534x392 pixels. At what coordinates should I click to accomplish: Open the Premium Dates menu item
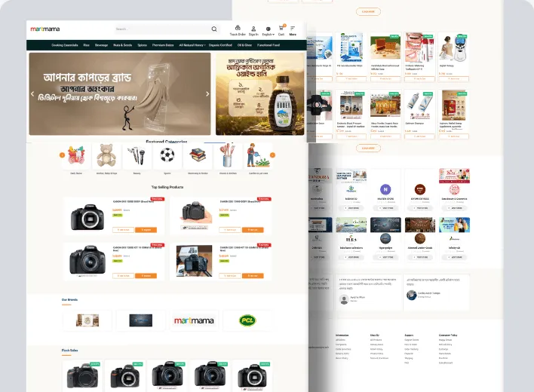coord(163,45)
